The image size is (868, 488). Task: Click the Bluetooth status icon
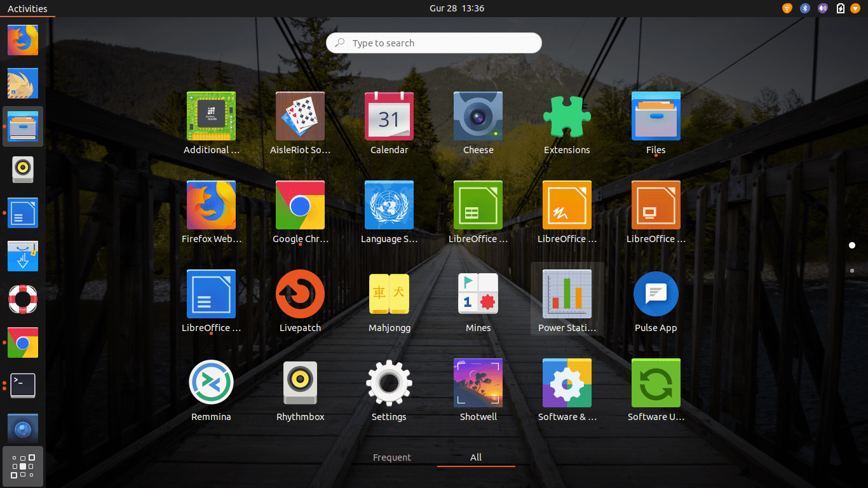(805, 8)
